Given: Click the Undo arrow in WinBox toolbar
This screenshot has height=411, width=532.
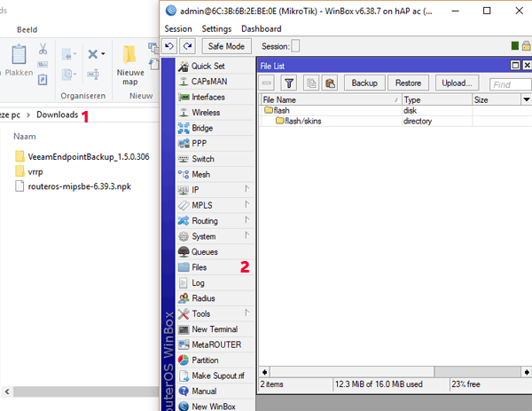Looking at the screenshot, I should click(169, 46).
